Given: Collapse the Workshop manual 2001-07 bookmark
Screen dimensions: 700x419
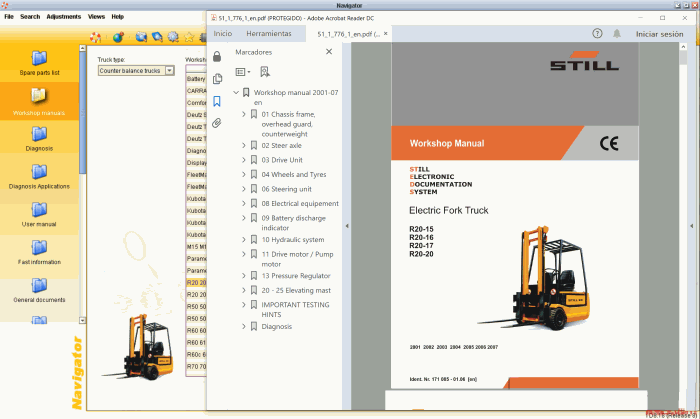Looking at the screenshot, I should (x=236, y=93).
